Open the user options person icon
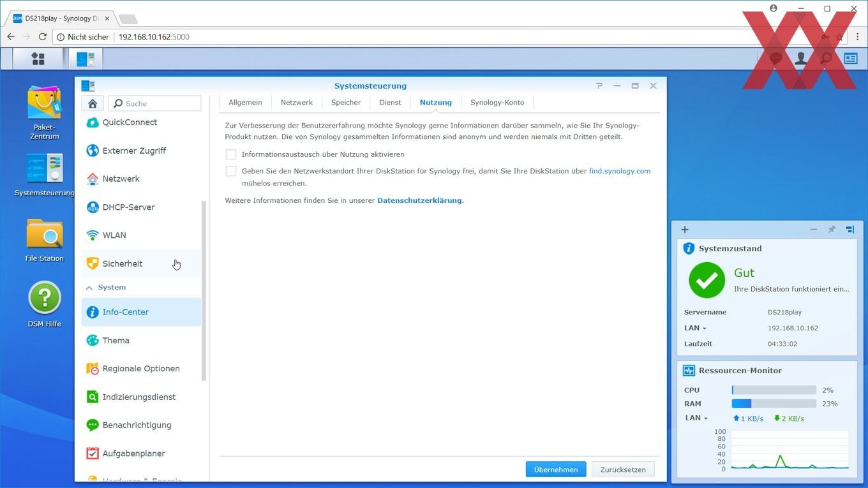The height and width of the screenshot is (488, 868). 800,59
